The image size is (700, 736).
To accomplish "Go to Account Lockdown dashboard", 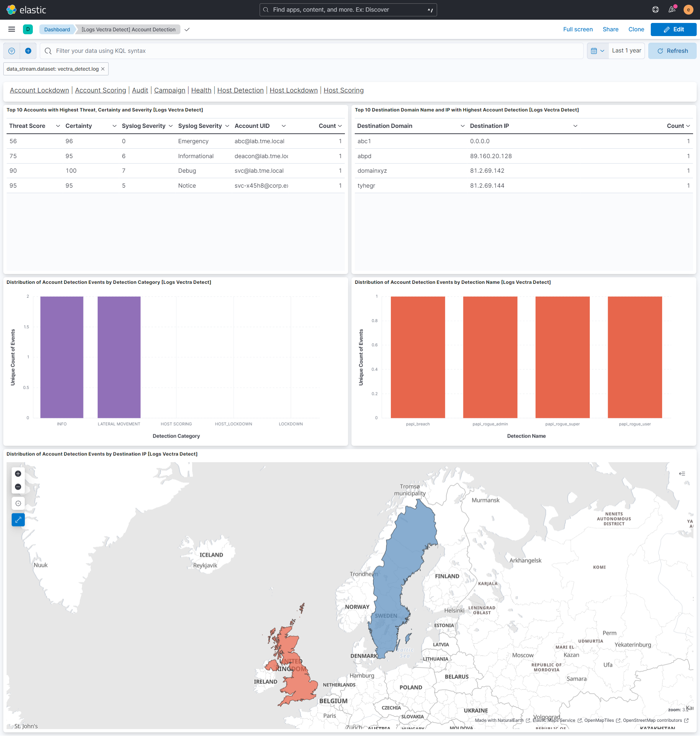I will 39,90.
